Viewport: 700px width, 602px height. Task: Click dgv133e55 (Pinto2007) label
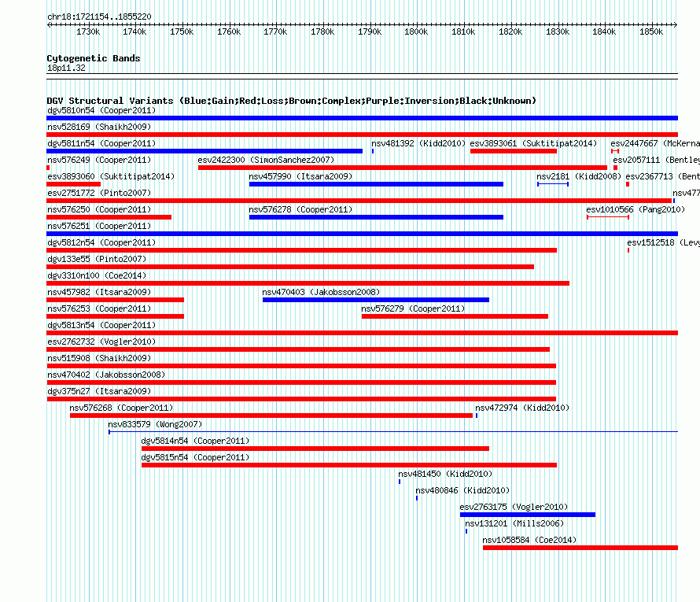[x=97, y=259]
